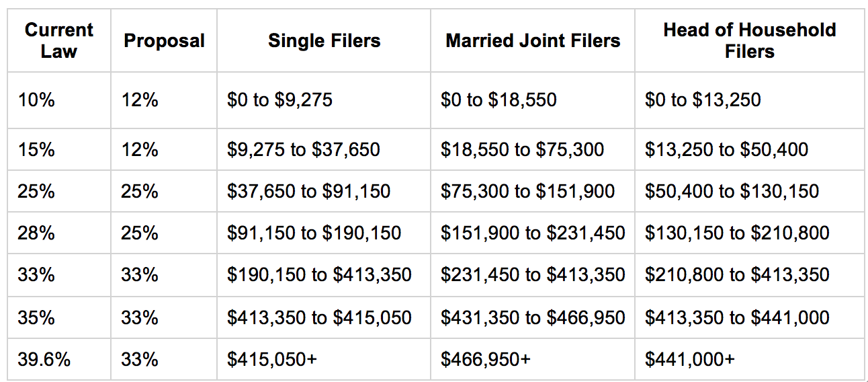The width and height of the screenshot is (868, 382).
Task: Select the 39.6% current law cell
Action: 59,359
